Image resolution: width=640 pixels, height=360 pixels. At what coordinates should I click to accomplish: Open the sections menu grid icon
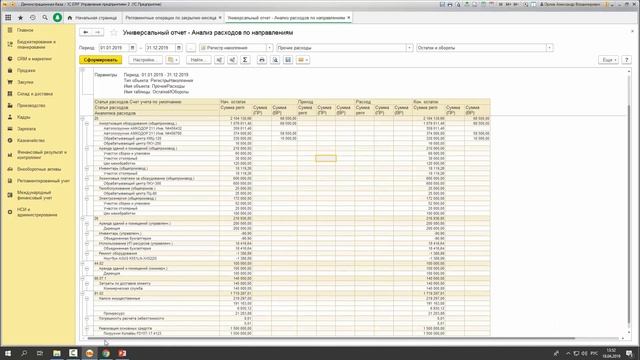[x=8, y=18]
